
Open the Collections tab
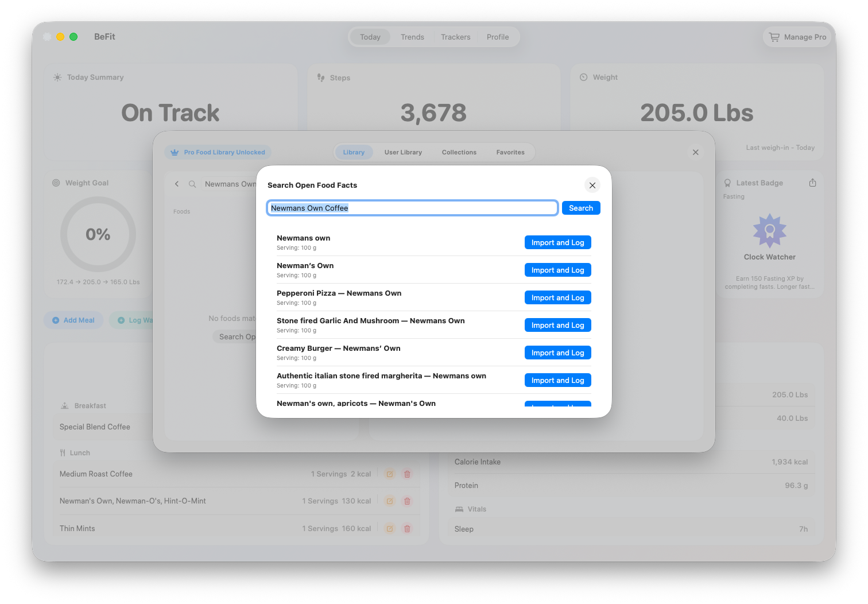coord(459,152)
